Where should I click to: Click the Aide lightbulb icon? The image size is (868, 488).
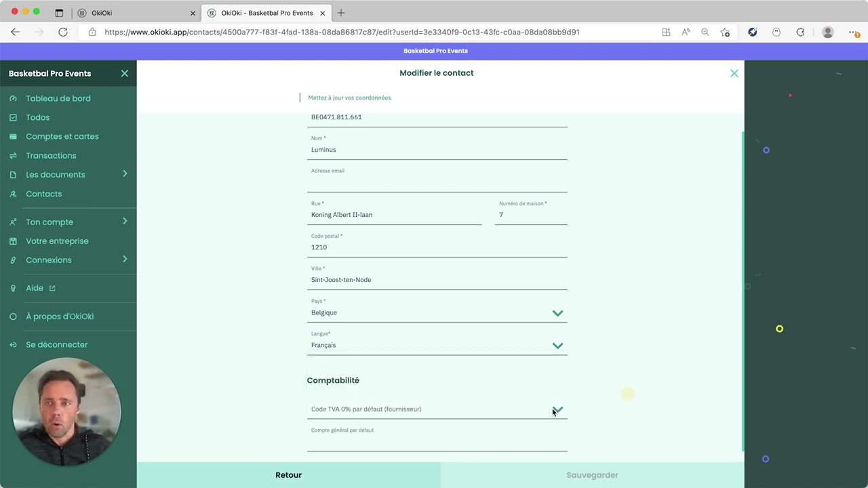click(x=13, y=288)
